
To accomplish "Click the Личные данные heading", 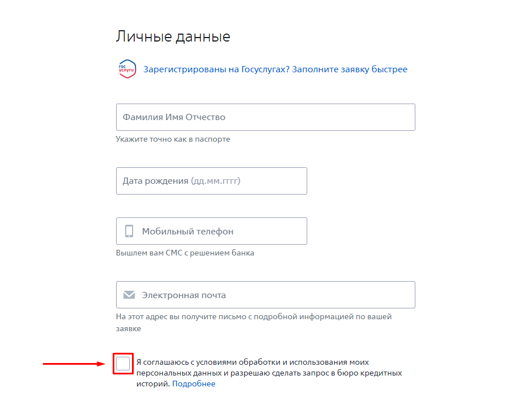I will (173, 37).
